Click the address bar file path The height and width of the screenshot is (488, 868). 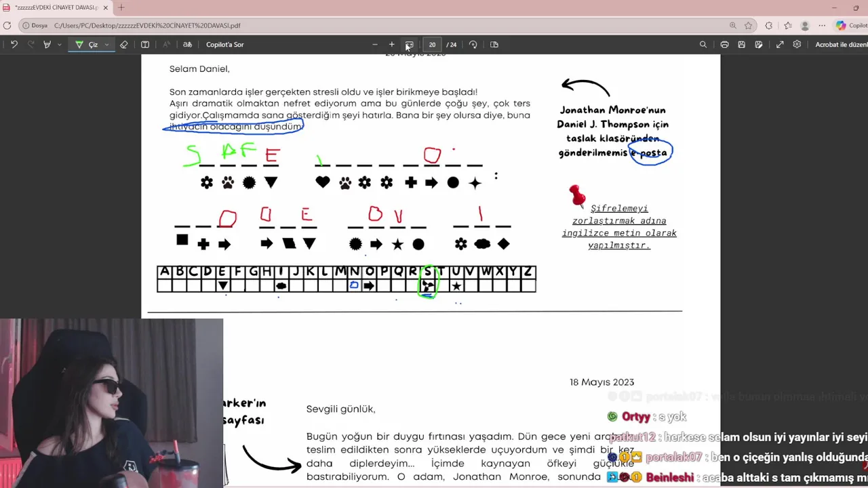[x=147, y=26]
